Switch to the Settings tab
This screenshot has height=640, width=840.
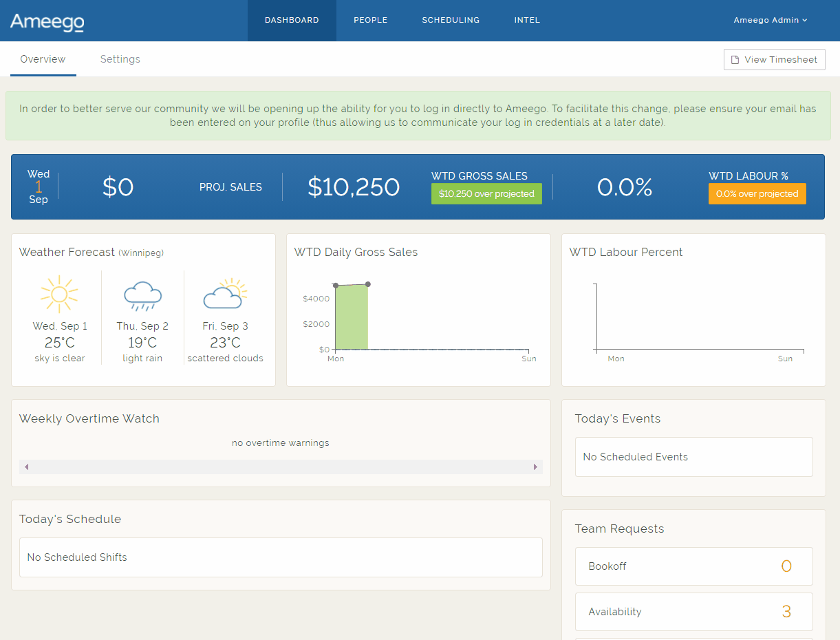[x=120, y=59]
